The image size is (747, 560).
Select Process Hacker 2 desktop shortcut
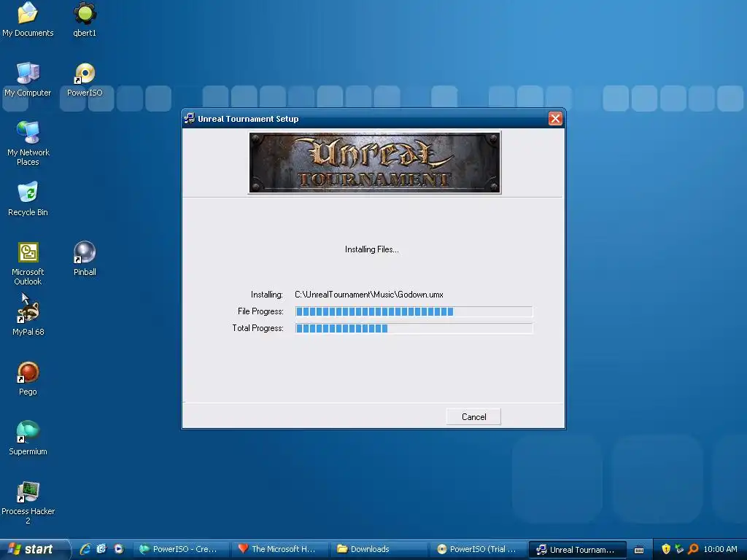[28, 502]
